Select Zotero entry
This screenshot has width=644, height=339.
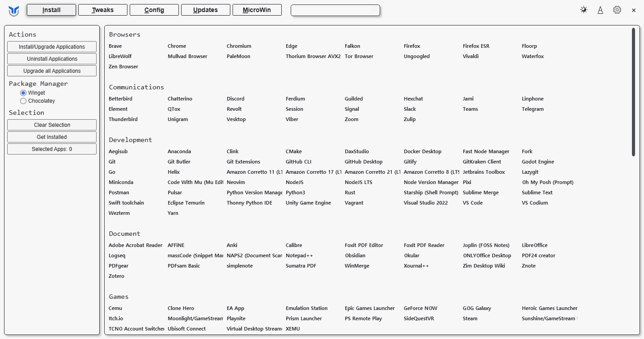(x=116, y=276)
